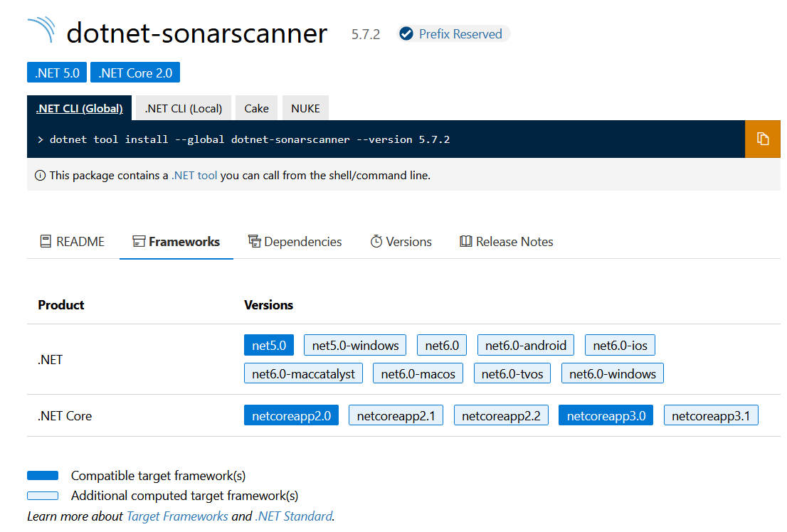Select the Frameworks tab

(176, 241)
